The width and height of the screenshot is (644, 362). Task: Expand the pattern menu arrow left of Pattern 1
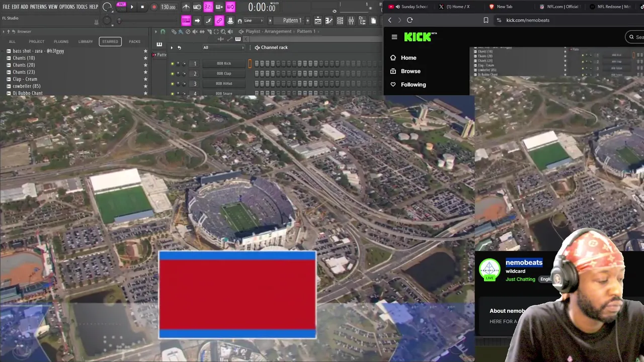(x=270, y=21)
